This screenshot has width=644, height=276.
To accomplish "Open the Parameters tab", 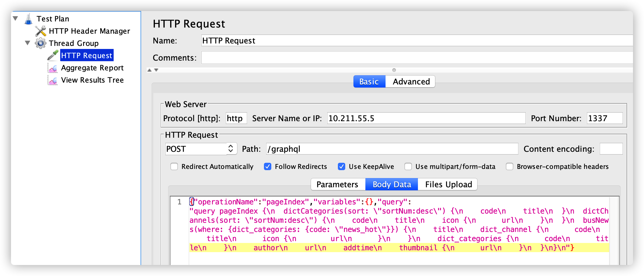I will click(x=338, y=185).
